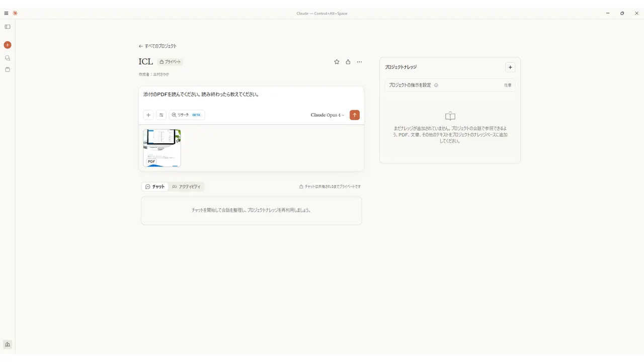Add an attachment with the plus button
644x362 pixels.
coord(148,115)
